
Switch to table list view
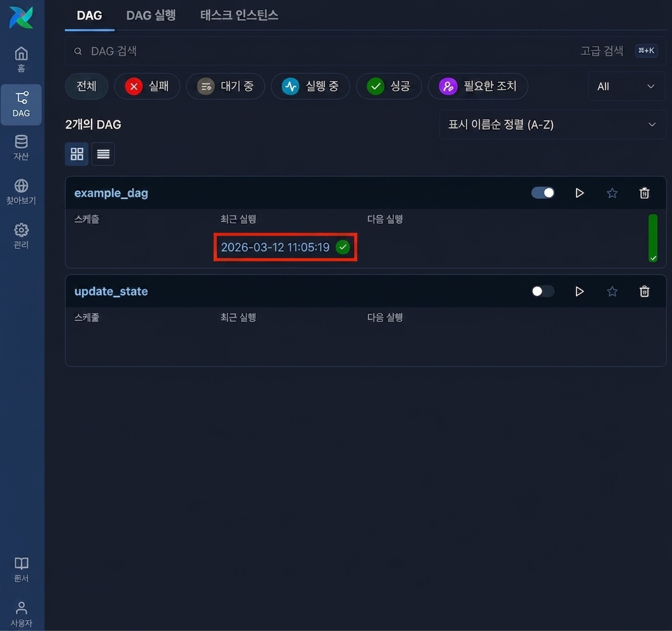click(x=103, y=154)
